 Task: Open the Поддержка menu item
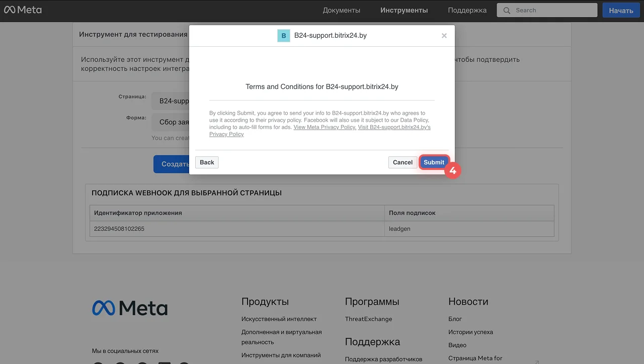[x=467, y=10]
